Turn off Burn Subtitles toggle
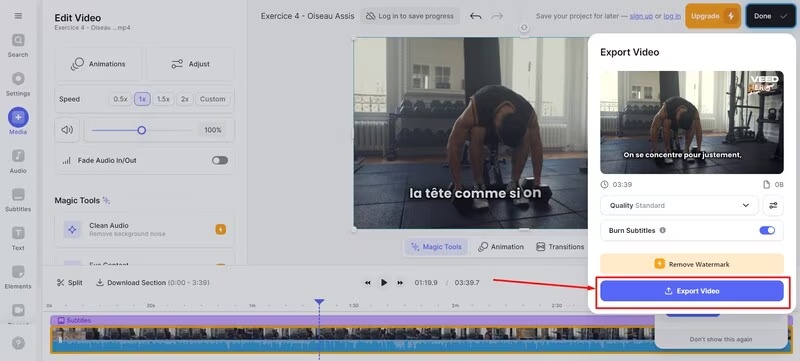This screenshot has width=800, height=361. (767, 230)
